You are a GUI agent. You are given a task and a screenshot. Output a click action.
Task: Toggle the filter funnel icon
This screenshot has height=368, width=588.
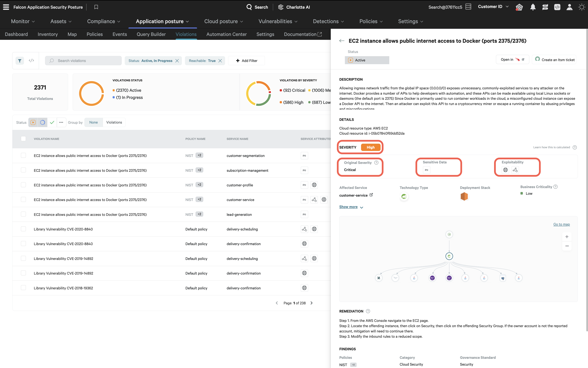coord(20,61)
